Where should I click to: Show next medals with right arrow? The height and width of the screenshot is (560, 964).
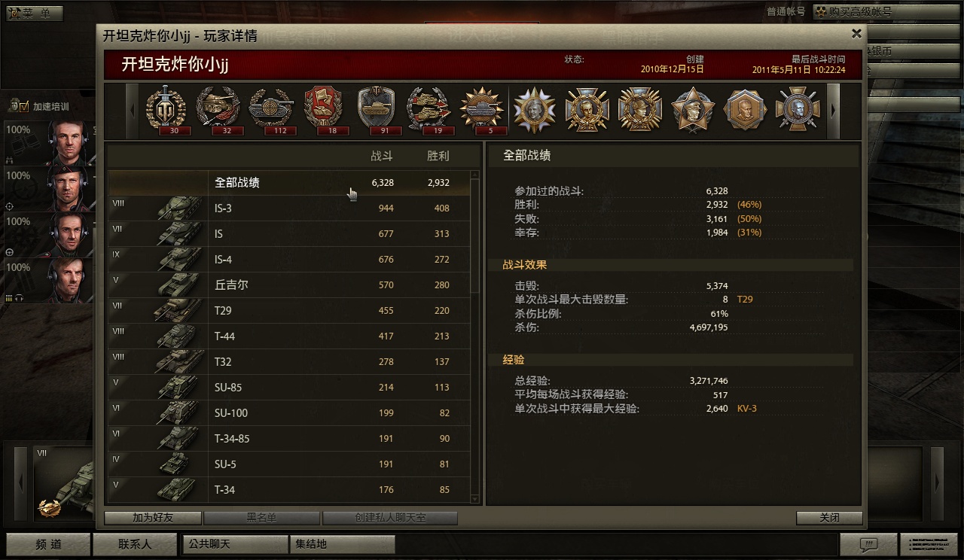coord(833,111)
